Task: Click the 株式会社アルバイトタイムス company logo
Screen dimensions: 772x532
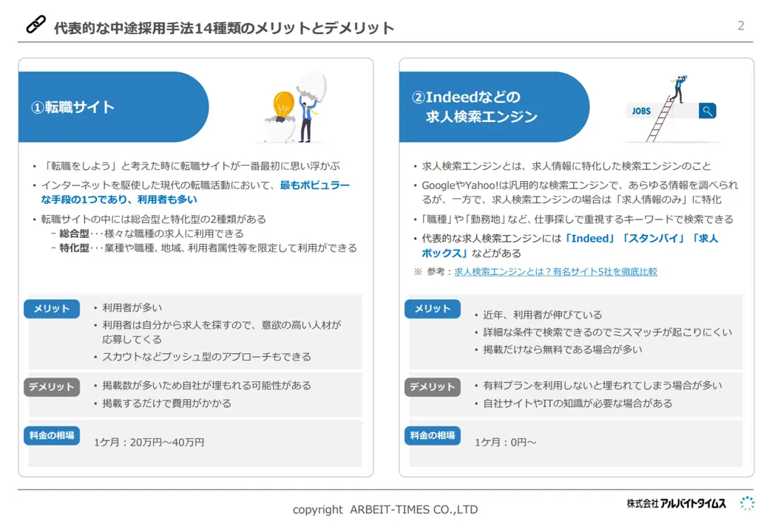Action: tap(676, 504)
